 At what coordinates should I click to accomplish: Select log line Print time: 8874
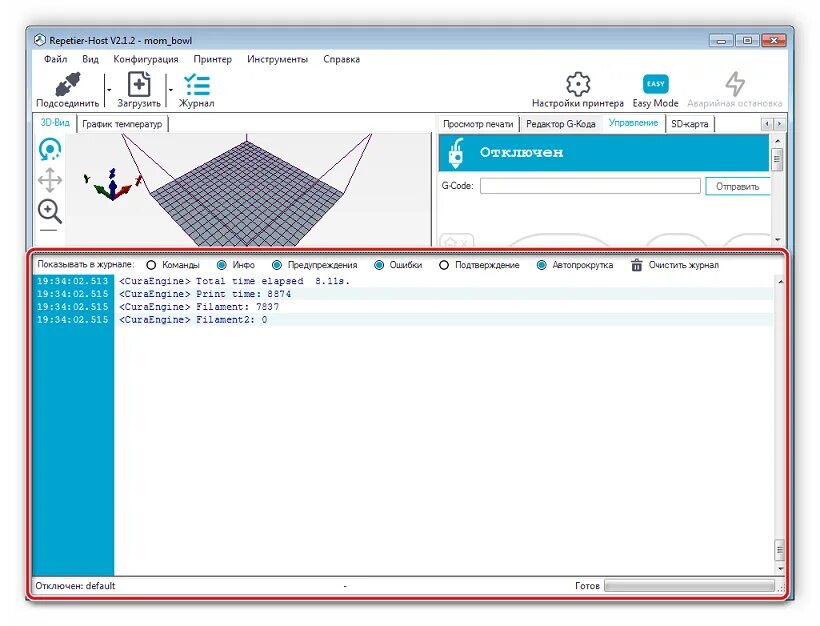(x=205, y=294)
